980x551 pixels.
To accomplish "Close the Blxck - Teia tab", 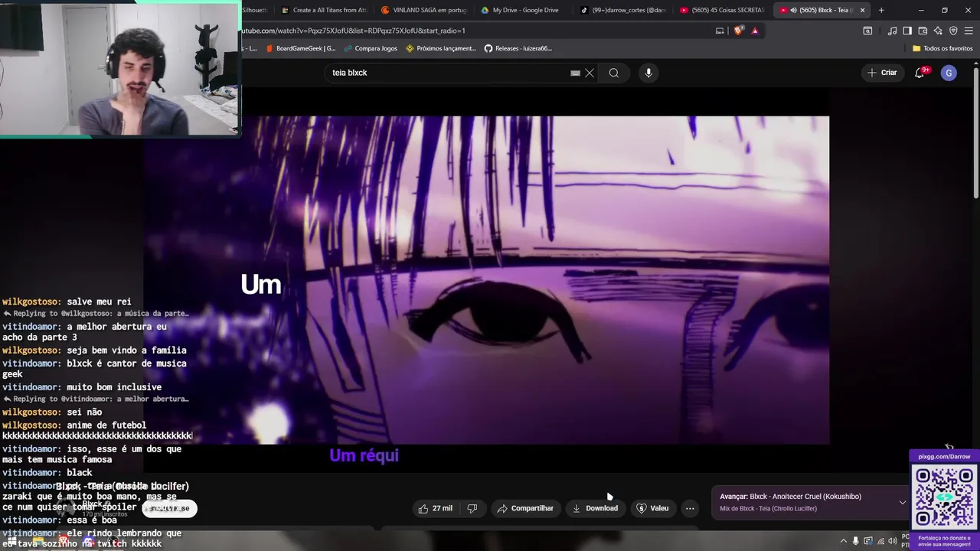I will click(x=862, y=10).
